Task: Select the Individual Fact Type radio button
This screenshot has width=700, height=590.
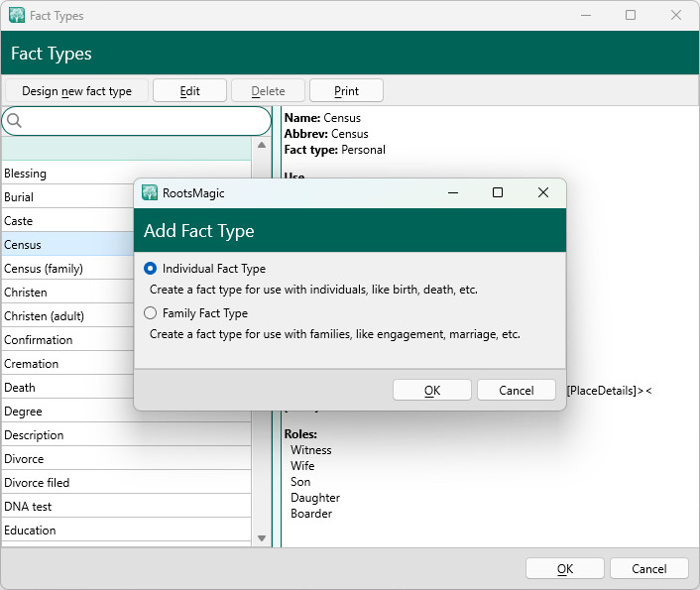Action: pos(150,269)
